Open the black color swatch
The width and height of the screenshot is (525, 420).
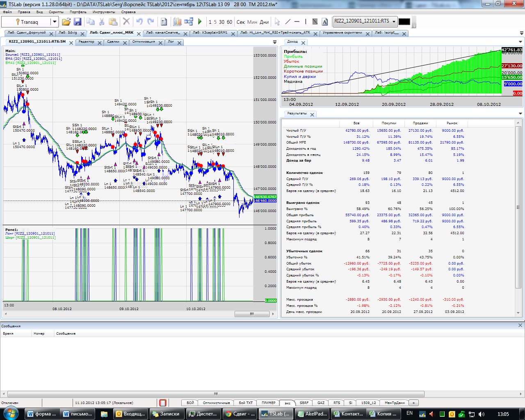pos(404,21)
